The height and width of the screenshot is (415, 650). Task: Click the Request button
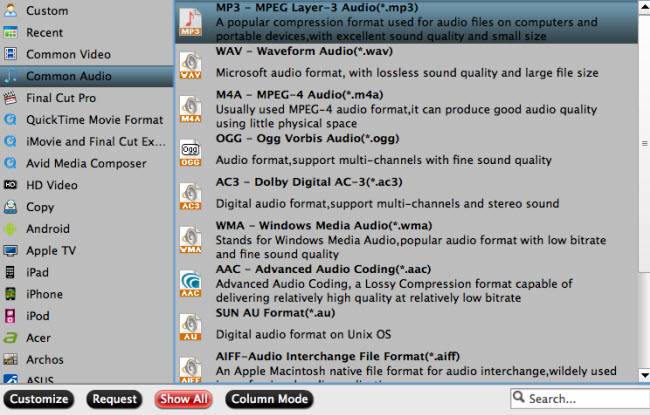pyautogui.click(x=114, y=399)
